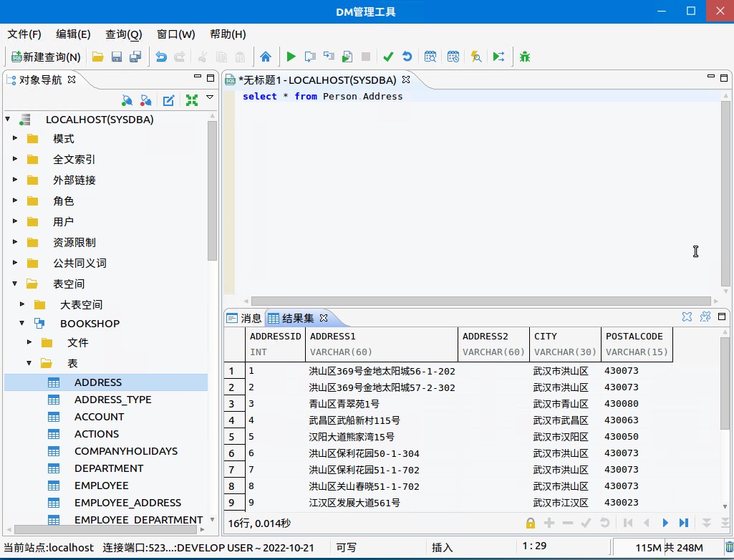Save the query with the floppy disk icon
The width and height of the screenshot is (734, 560).
point(117,57)
